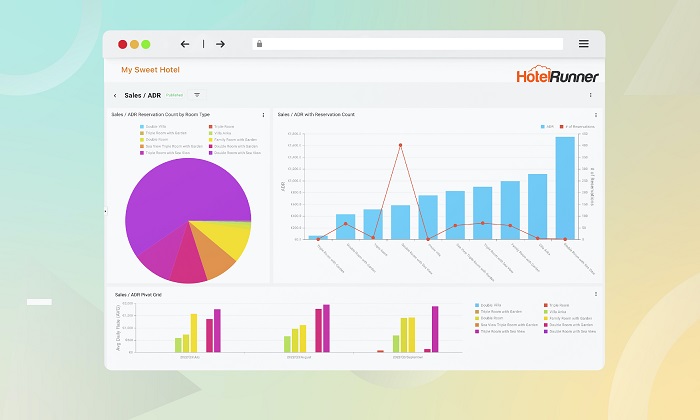
Task: Toggle Sea View Triple Room with Garden pie legend
Action: [x=171, y=146]
